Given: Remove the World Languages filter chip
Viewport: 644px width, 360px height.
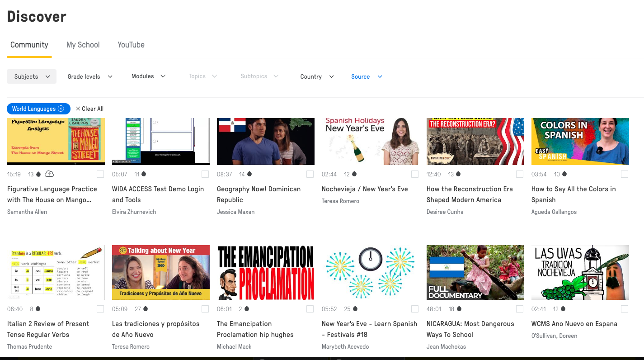Looking at the screenshot, I should tap(62, 109).
